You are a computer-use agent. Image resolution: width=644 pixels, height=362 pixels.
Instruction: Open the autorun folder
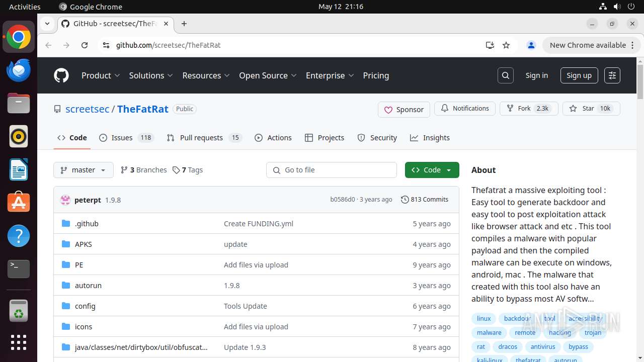[88, 286]
